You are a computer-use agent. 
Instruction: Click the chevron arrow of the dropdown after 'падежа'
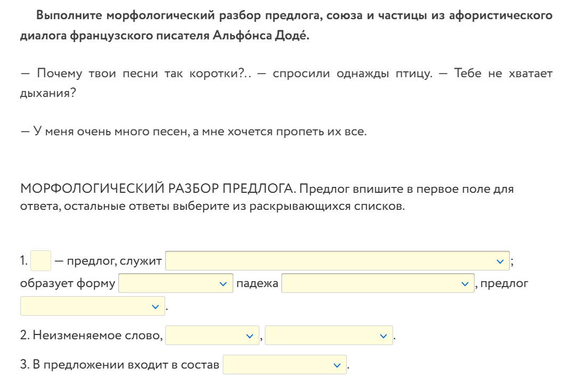coord(465,284)
